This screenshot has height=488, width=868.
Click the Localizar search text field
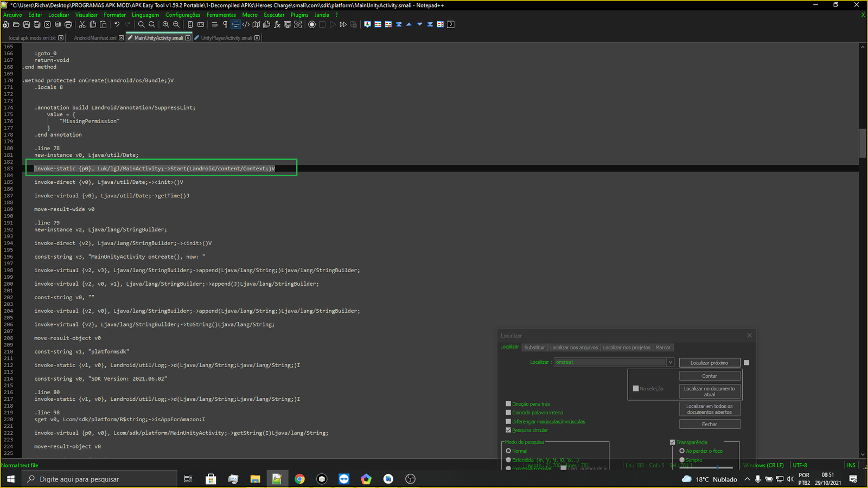pos(610,362)
